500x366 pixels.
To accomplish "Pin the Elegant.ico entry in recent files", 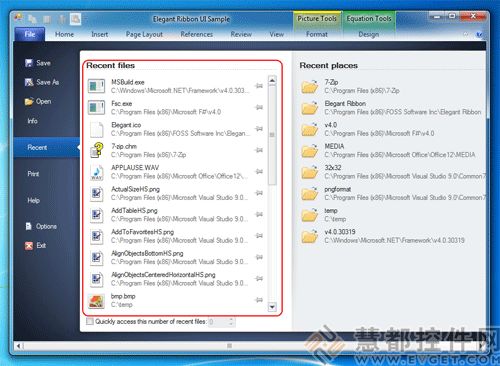I will 259,129.
